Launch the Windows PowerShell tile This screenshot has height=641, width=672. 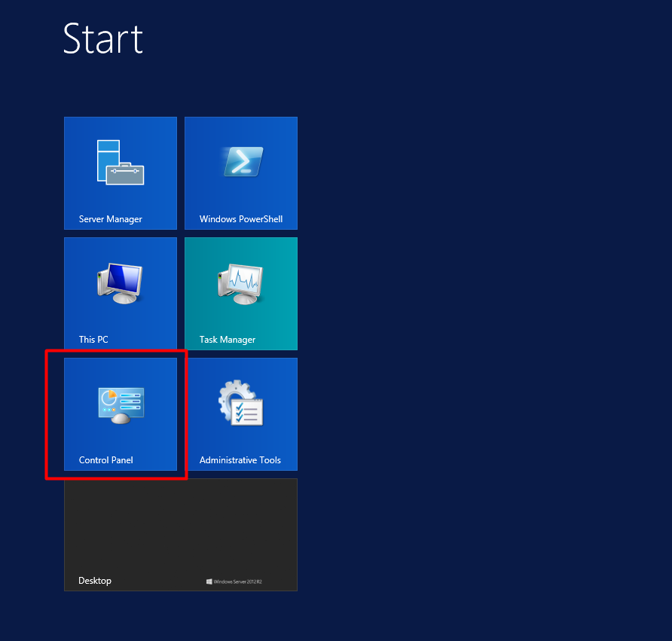pyautogui.click(x=241, y=173)
